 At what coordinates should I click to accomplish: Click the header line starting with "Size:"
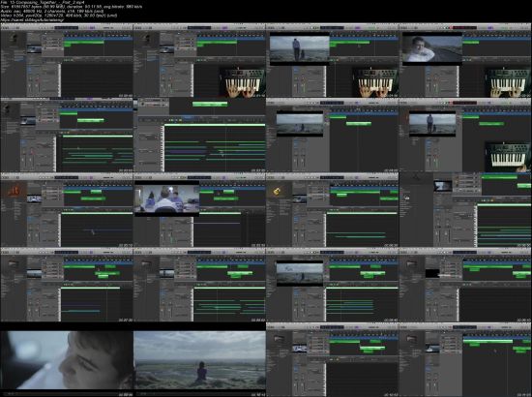72,7
